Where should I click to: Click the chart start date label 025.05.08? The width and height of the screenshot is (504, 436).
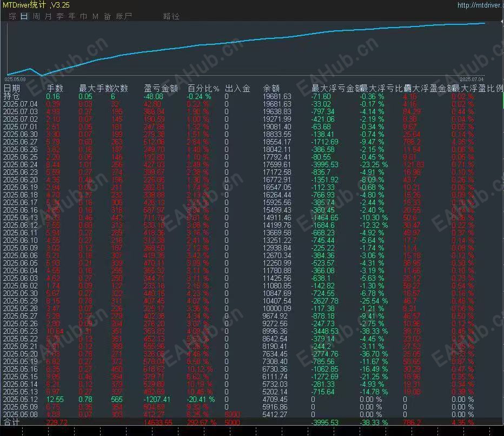[15, 79]
